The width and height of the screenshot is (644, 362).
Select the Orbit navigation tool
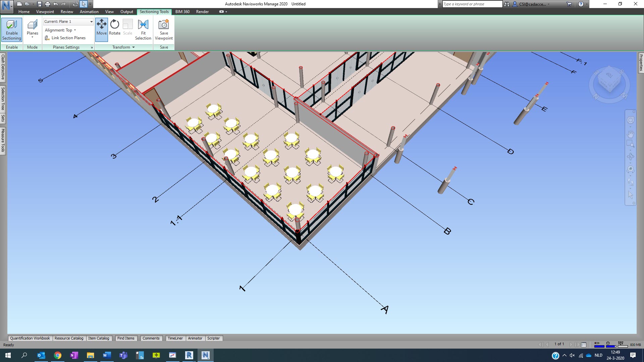(631, 157)
